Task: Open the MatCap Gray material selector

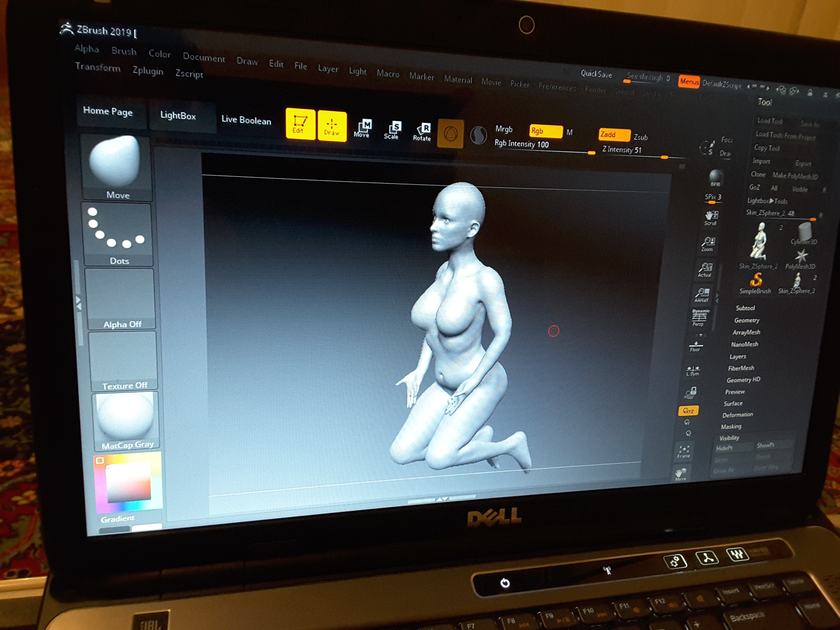Action: coord(126,422)
